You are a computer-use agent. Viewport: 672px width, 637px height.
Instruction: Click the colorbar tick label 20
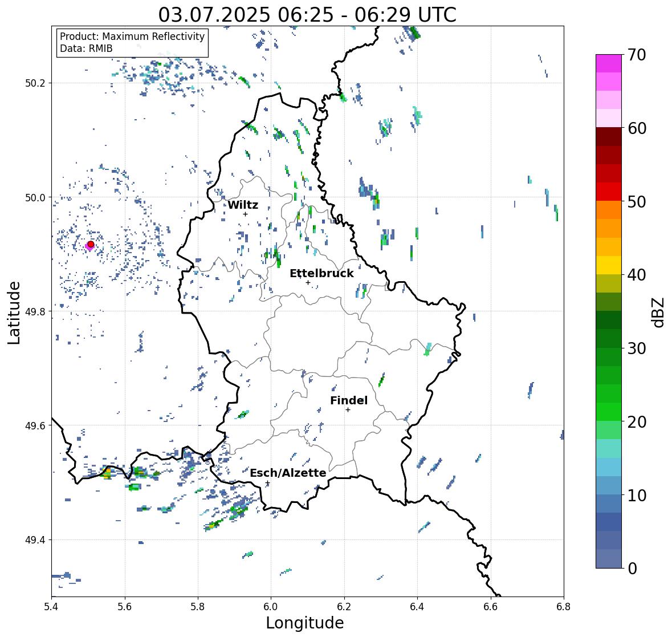(x=636, y=422)
